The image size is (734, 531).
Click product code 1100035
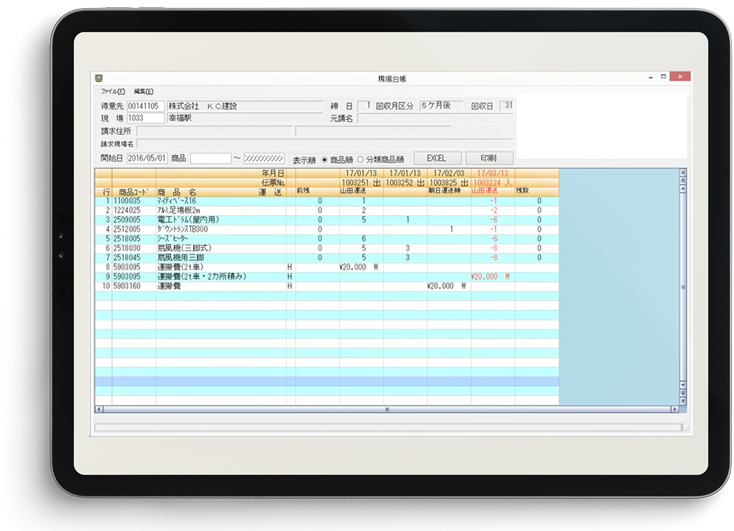pos(127,201)
